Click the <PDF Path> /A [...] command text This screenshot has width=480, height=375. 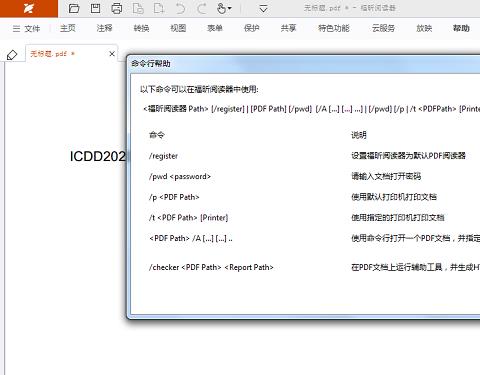pos(191,238)
